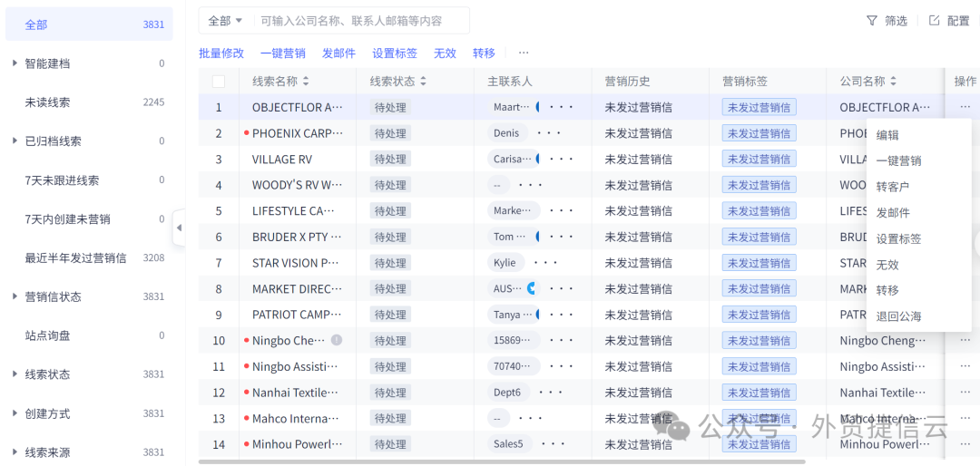
Task: Open contact ellipsis for PATRIOT CAMP row
Action: 561,315
